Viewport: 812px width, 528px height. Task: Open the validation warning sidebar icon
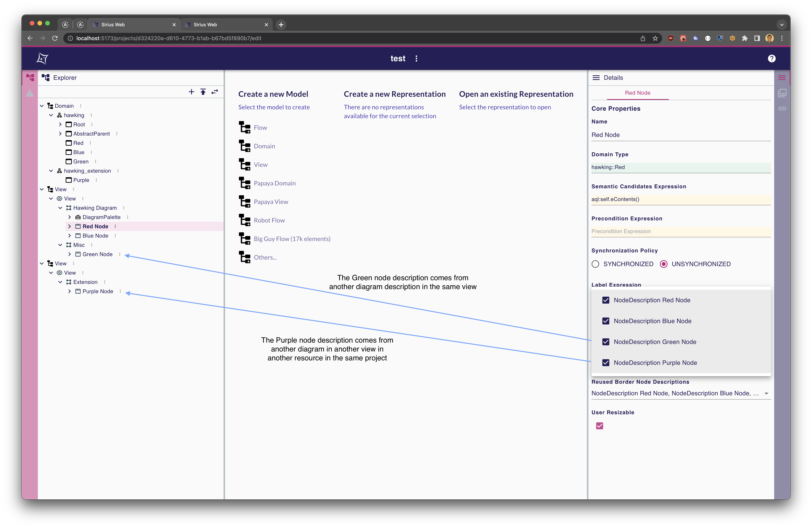(x=30, y=93)
